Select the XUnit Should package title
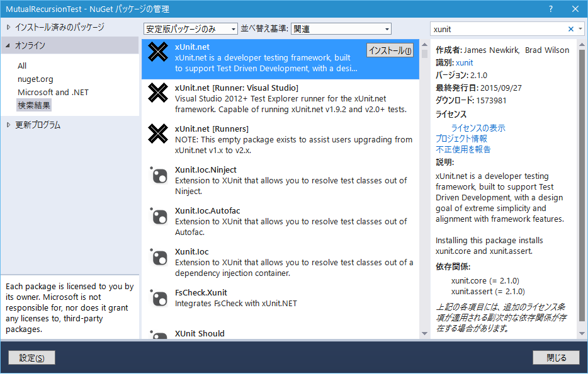 click(x=200, y=333)
